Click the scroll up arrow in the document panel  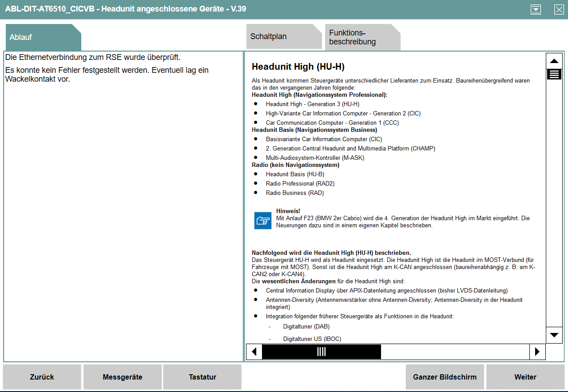(x=554, y=61)
